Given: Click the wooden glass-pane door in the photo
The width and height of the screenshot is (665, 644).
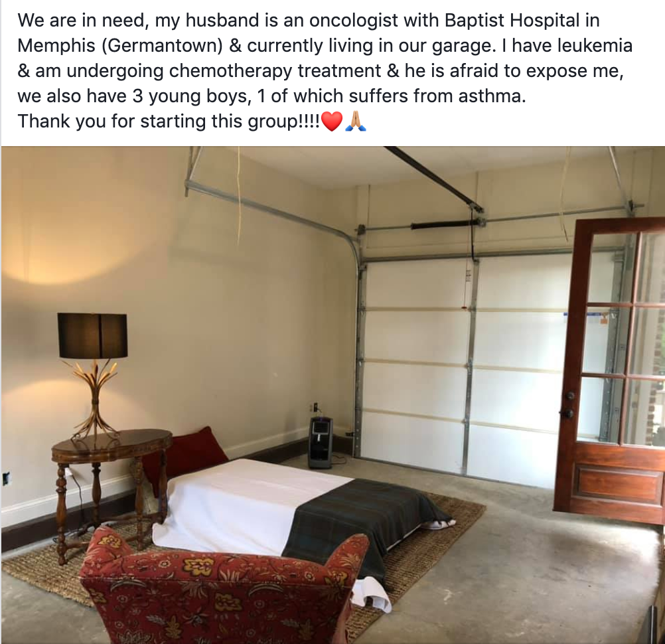Looking at the screenshot, I should click(610, 368).
